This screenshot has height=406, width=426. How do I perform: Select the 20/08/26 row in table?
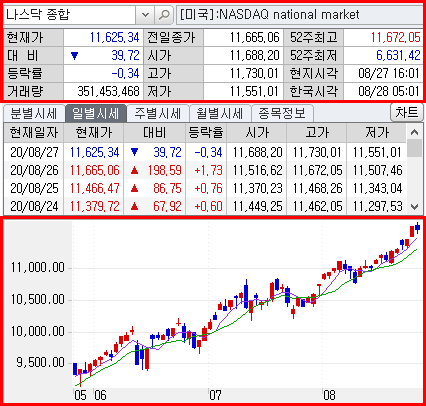205,170
